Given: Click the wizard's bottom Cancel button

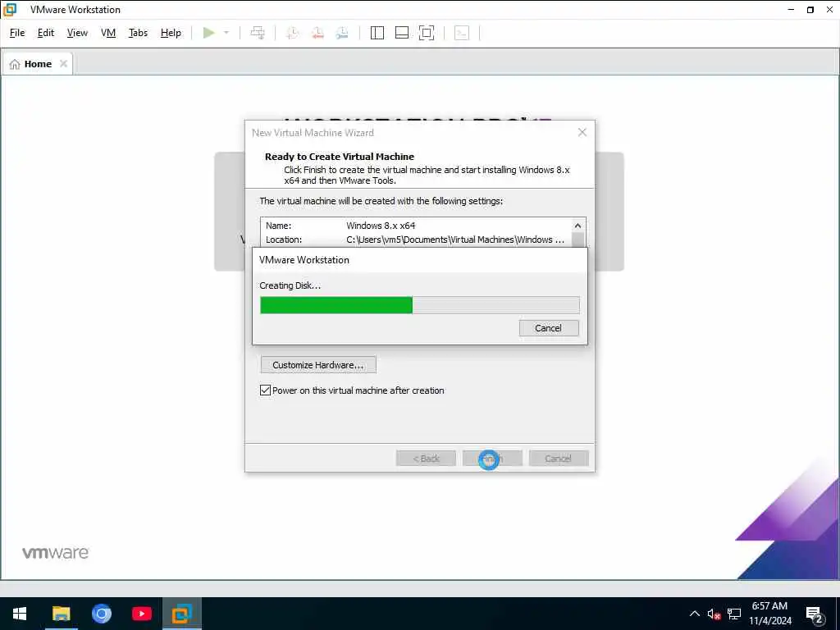Looking at the screenshot, I should coord(559,459).
